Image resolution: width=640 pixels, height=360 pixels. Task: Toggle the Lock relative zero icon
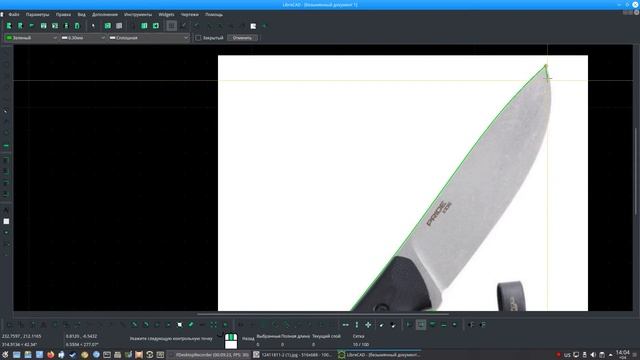click(393, 324)
